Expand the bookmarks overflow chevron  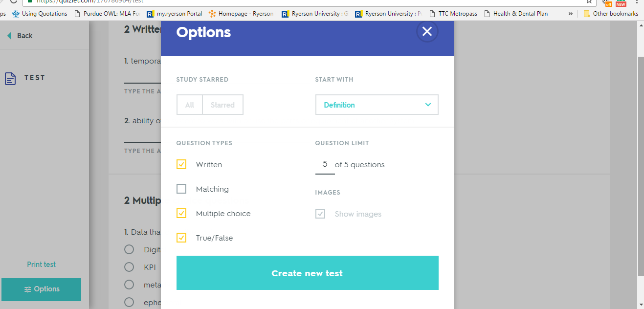570,13
